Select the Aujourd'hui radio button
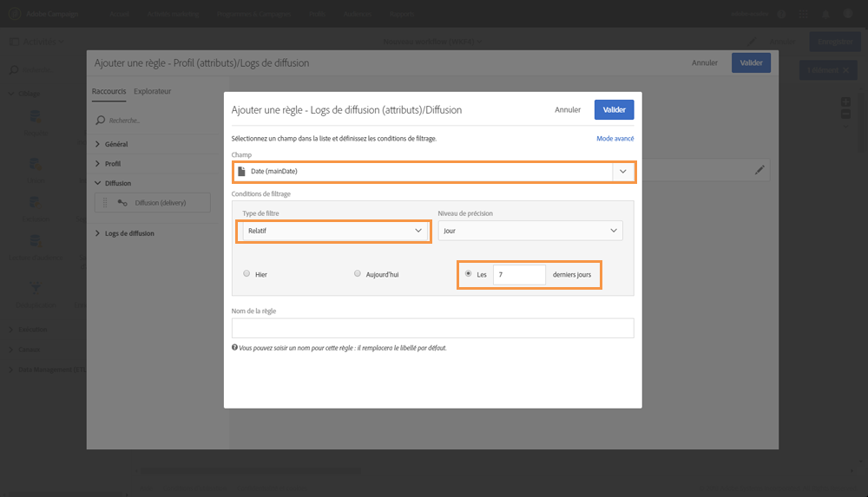This screenshot has height=497, width=868. click(x=357, y=274)
